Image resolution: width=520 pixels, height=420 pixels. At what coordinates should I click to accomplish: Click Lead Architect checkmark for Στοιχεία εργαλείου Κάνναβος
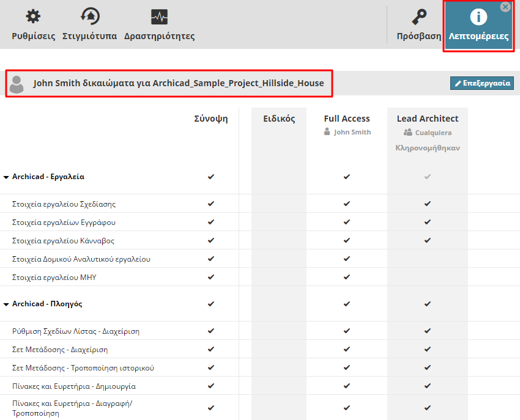pos(427,240)
